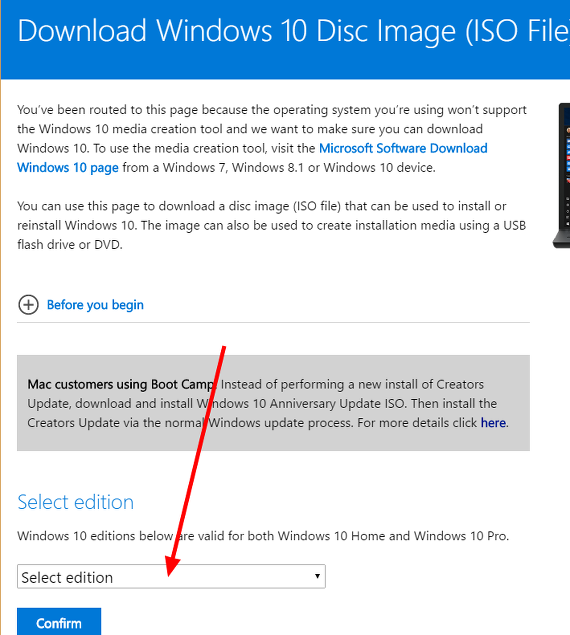The width and height of the screenshot is (570, 635).
Task: Open the Select edition combo box
Action: (171, 576)
